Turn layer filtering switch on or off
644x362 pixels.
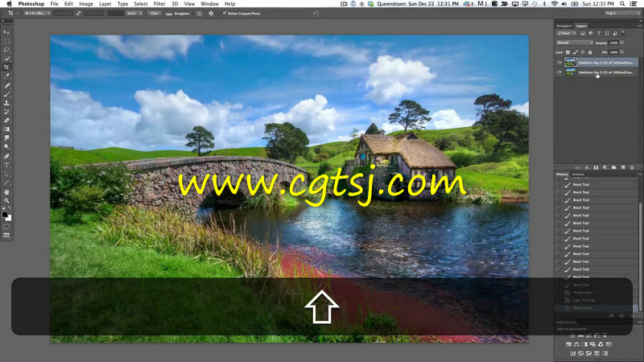point(623,33)
